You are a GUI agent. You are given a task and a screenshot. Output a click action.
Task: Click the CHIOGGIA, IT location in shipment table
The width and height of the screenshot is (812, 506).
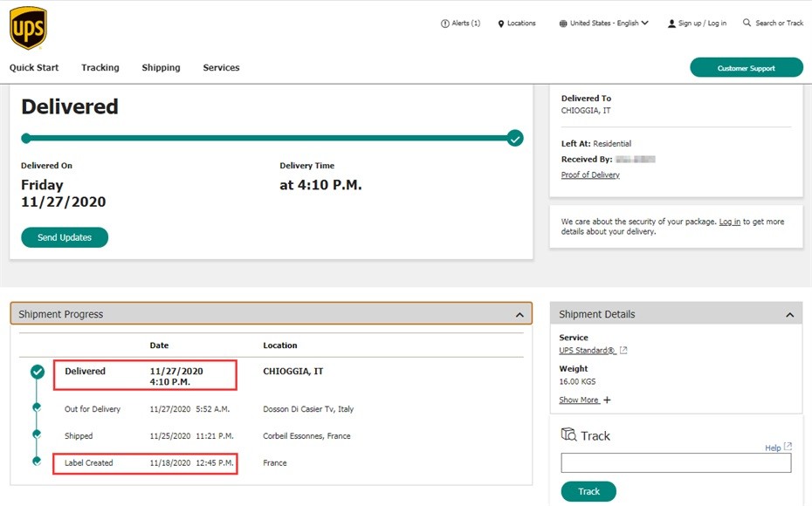[x=293, y=372]
